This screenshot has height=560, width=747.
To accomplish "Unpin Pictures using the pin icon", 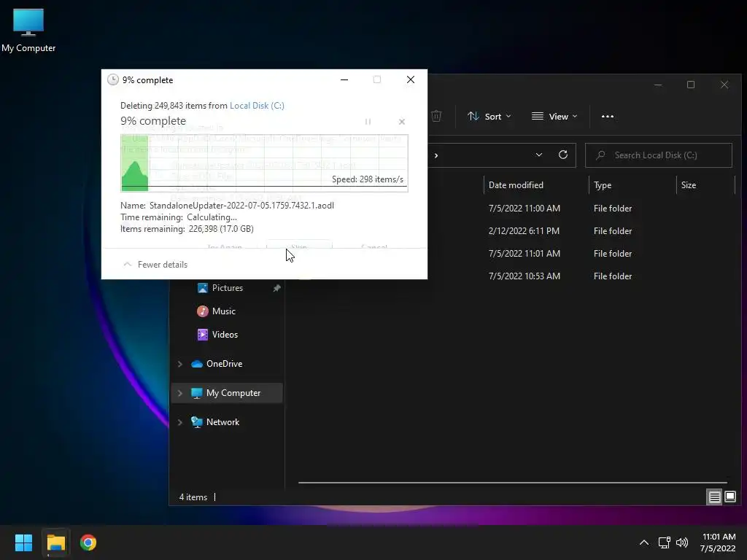I will point(276,288).
